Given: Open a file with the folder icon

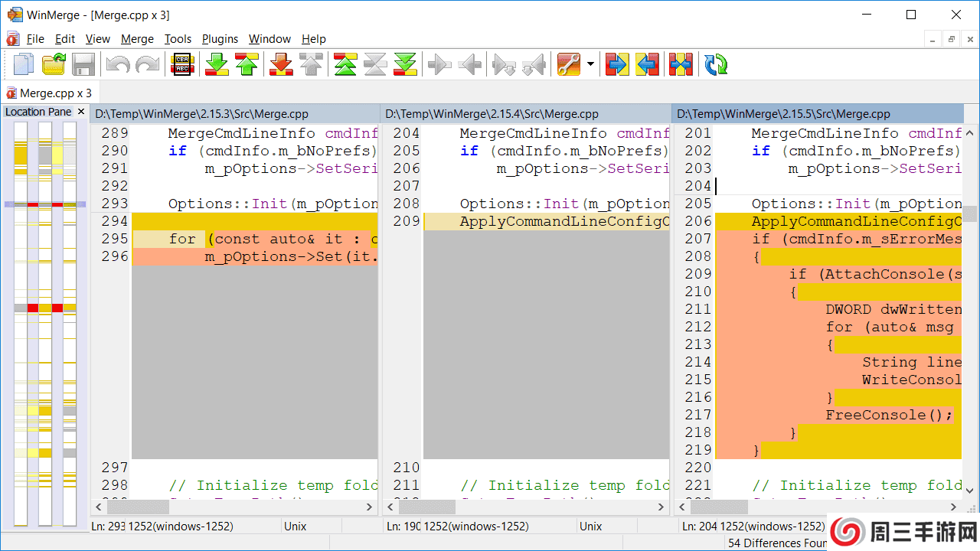Looking at the screenshot, I should [54, 65].
